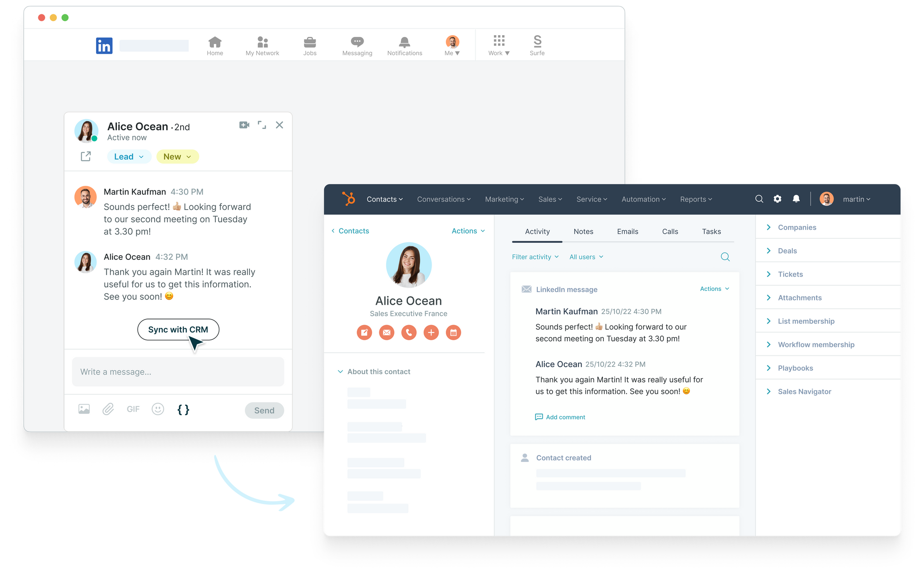Click the Sync with CRM button

178,329
